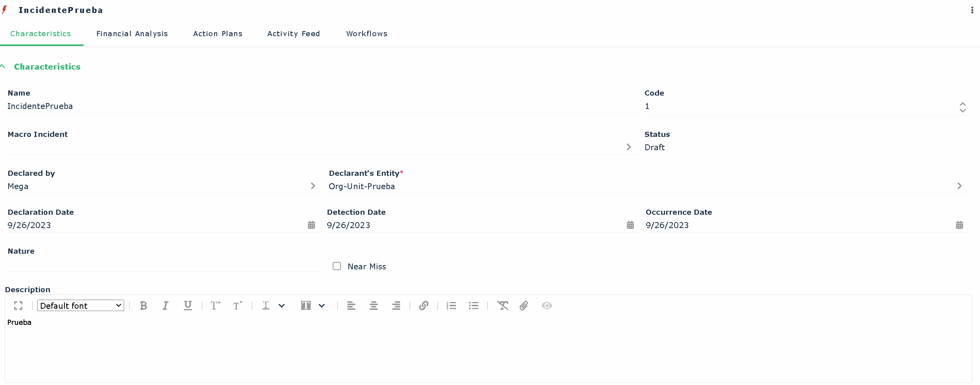
Task: Align description text right
Action: (x=396, y=306)
